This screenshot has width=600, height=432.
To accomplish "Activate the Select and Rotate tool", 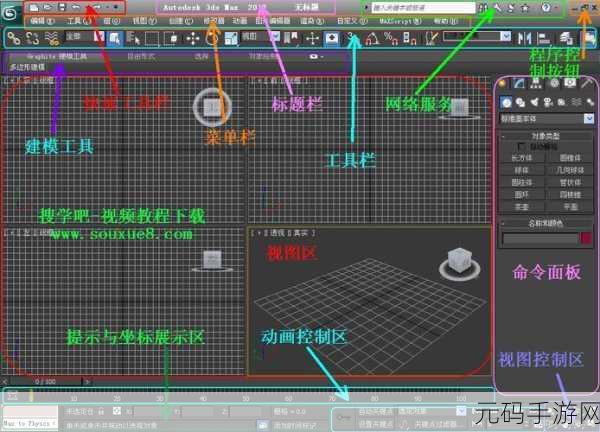I will (x=212, y=38).
